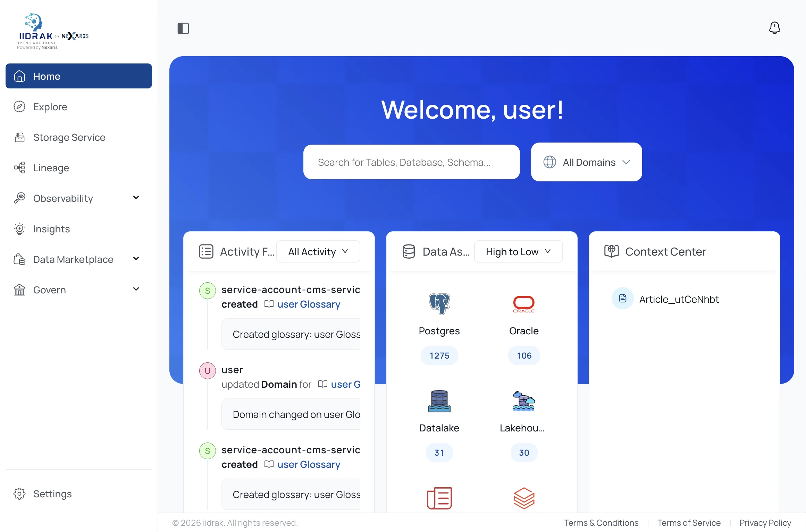Open the notifications bell

pos(774,28)
